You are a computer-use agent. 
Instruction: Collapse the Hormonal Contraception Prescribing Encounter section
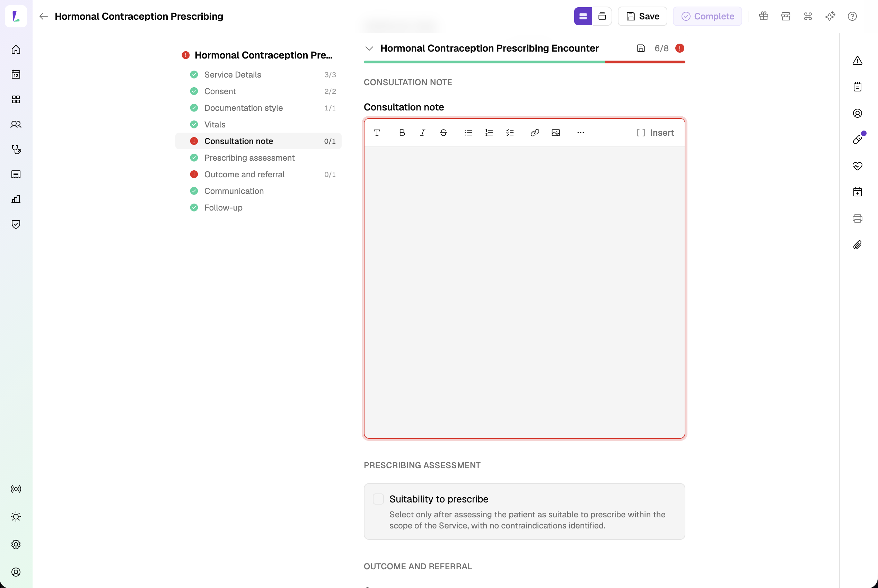point(369,48)
